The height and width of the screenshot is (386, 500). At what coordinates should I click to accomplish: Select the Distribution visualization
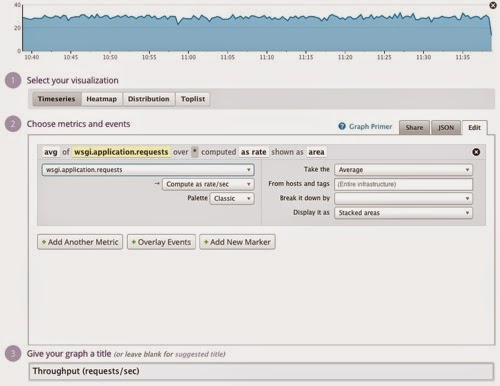(x=149, y=99)
